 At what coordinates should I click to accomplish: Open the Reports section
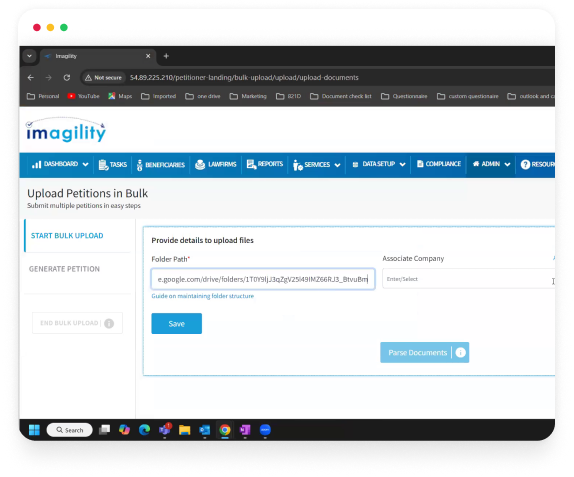265,164
